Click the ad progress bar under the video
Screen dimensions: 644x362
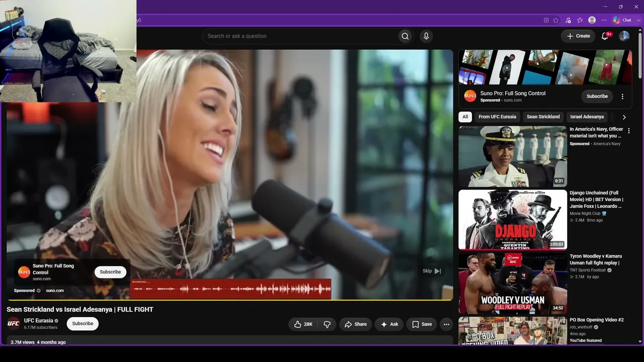(230, 300)
